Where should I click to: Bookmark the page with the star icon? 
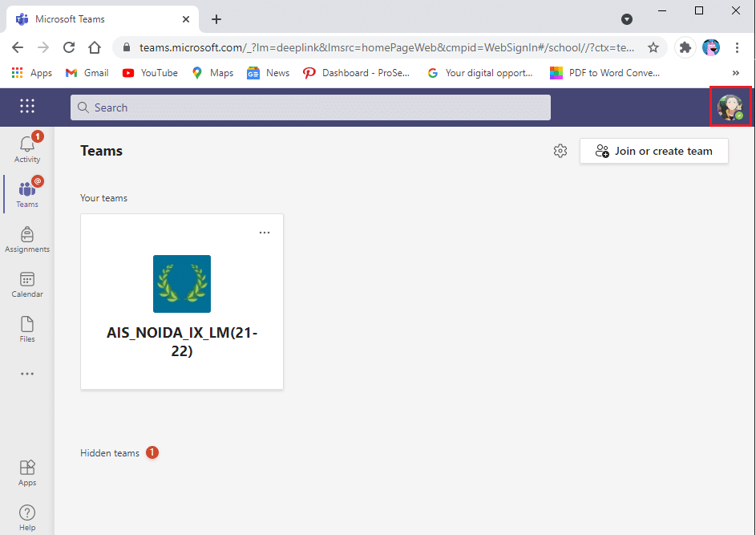653,47
